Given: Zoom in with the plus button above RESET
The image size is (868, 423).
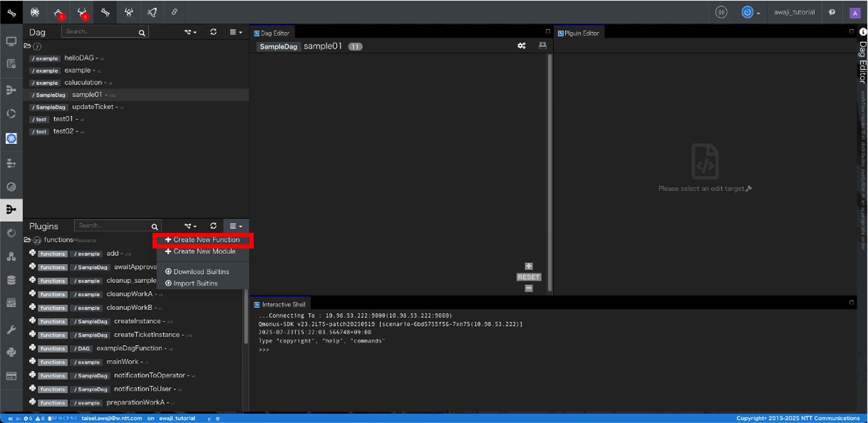Looking at the screenshot, I should click(x=528, y=266).
